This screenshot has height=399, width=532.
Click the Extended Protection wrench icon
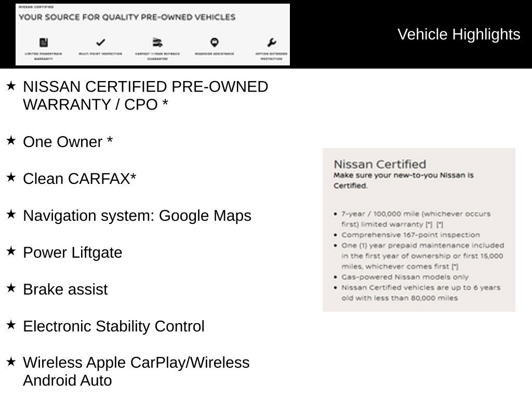(x=271, y=43)
